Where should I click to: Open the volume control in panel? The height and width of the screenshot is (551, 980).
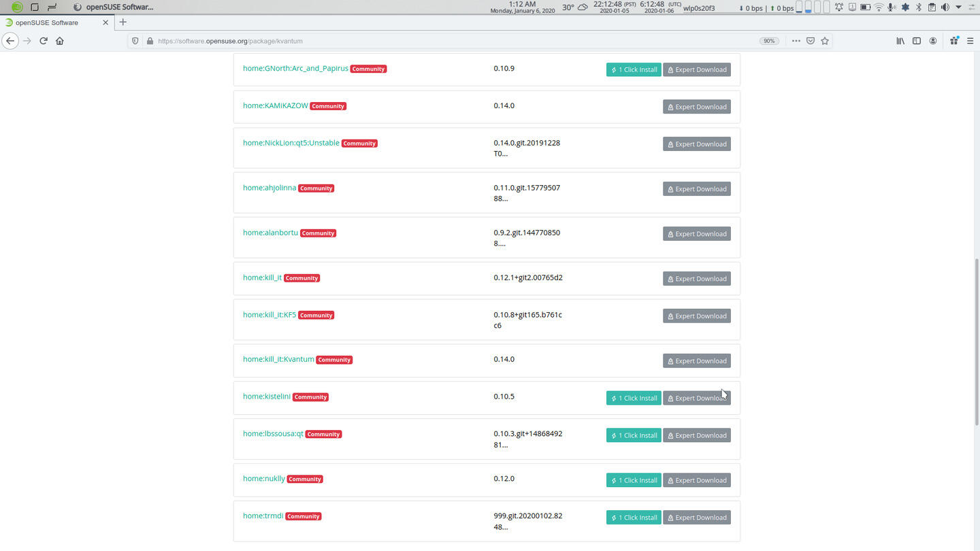pyautogui.click(x=945, y=7)
